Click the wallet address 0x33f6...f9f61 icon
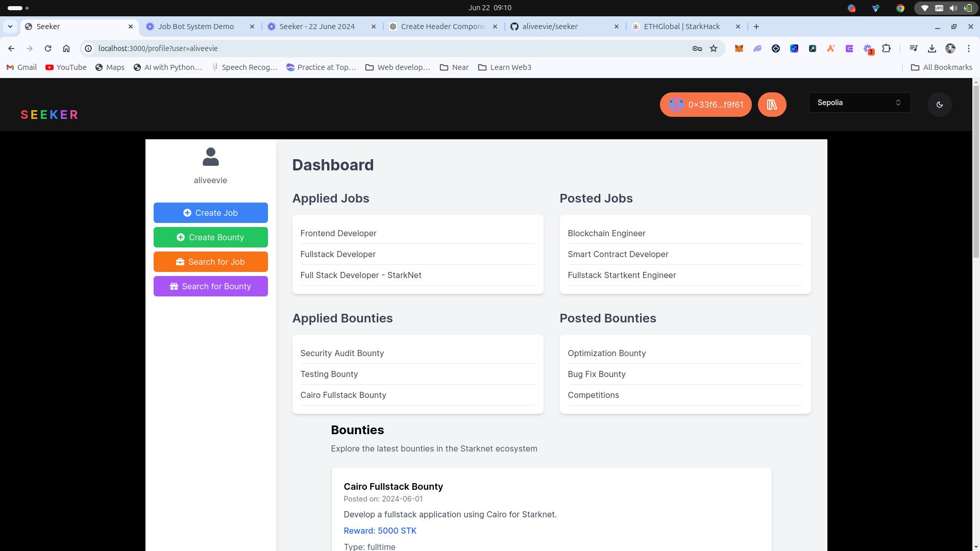The width and height of the screenshot is (980, 551). [676, 104]
